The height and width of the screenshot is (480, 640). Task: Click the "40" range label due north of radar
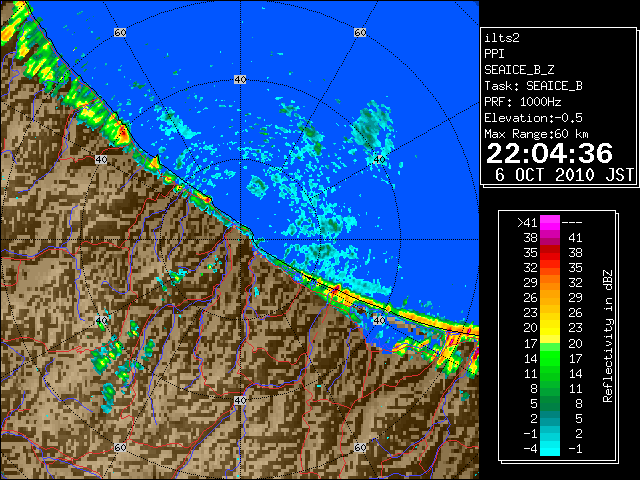(x=240, y=80)
